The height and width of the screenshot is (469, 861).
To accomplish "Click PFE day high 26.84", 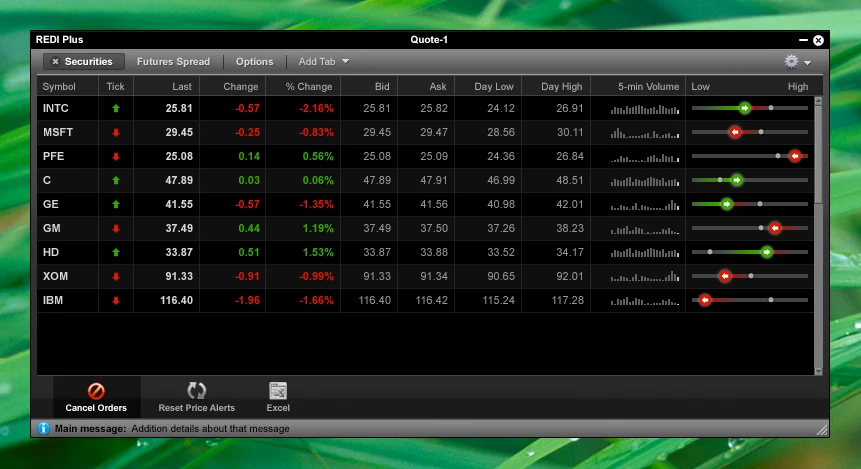I will click(x=569, y=156).
